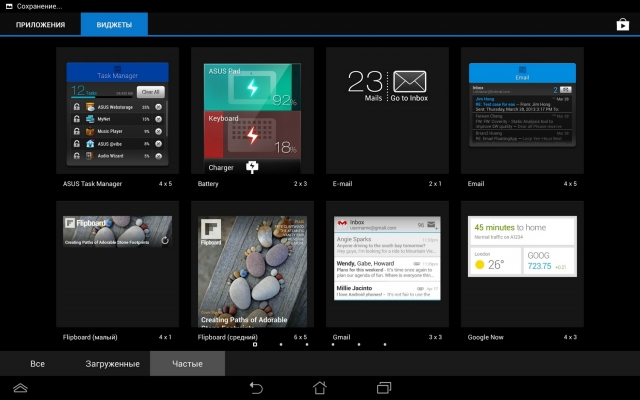Click Clear All in Task Manager preview
This screenshot has width=640, height=400.
tap(150, 92)
